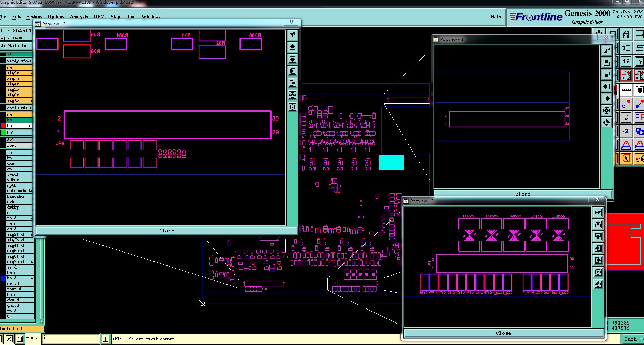This screenshot has height=345, width=644.
Task: Click the angle icon in bottom status bar
Action: click(9, 339)
